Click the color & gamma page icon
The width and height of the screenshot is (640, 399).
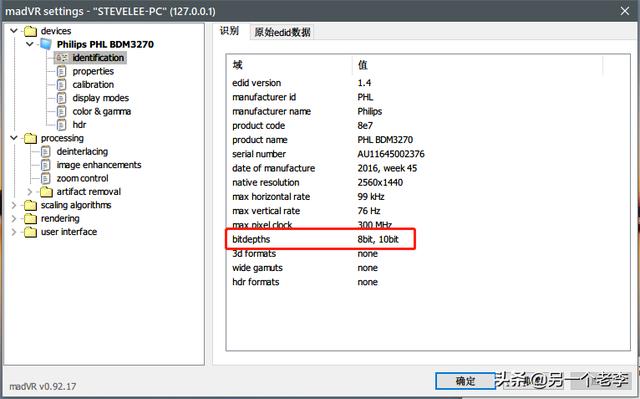click(x=61, y=111)
